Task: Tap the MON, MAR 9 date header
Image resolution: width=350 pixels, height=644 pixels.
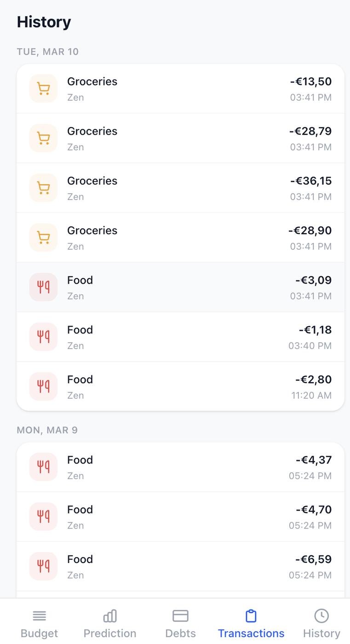Action: (47, 430)
